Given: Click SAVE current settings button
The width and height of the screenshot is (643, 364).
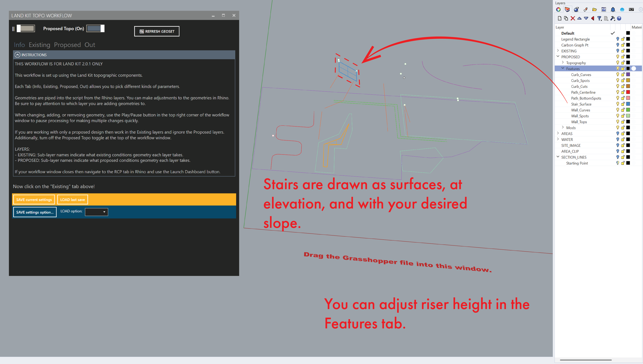Looking at the screenshot, I should coord(34,199).
